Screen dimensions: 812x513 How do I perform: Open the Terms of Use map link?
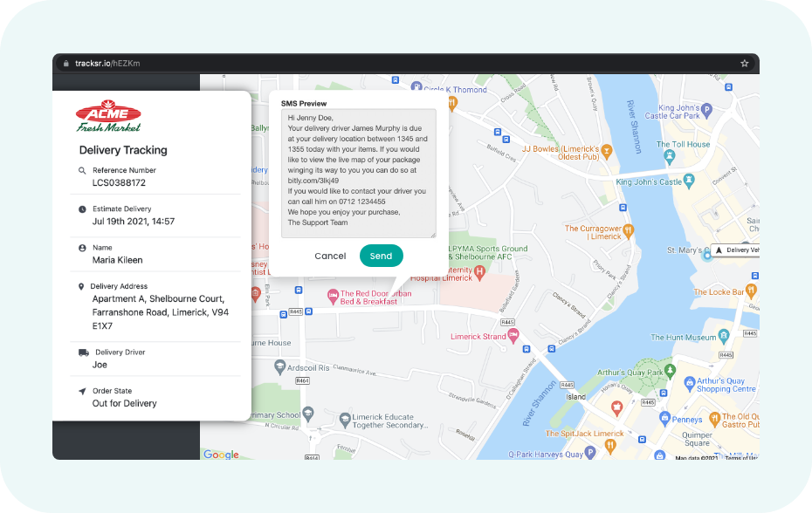742,458
